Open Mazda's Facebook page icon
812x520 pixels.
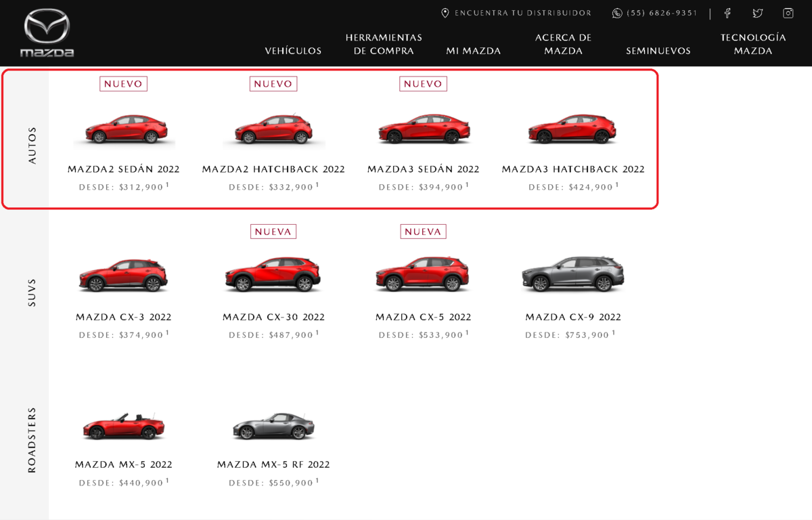pos(727,14)
